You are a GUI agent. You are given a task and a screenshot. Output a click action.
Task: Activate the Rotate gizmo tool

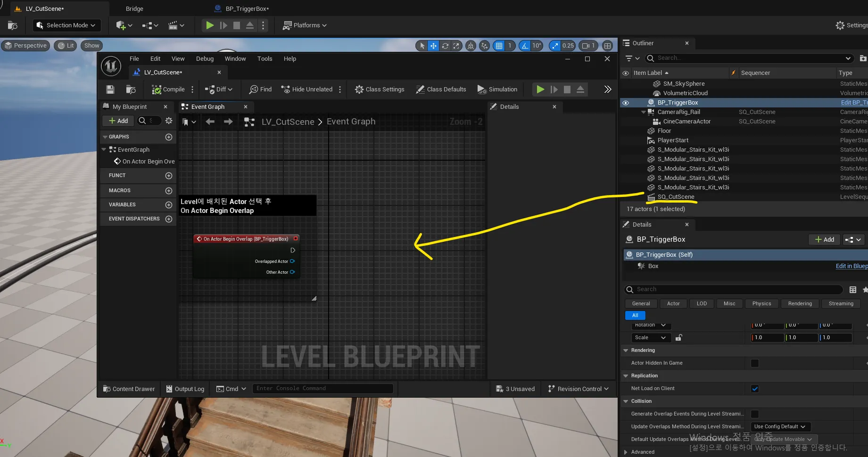pos(445,46)
